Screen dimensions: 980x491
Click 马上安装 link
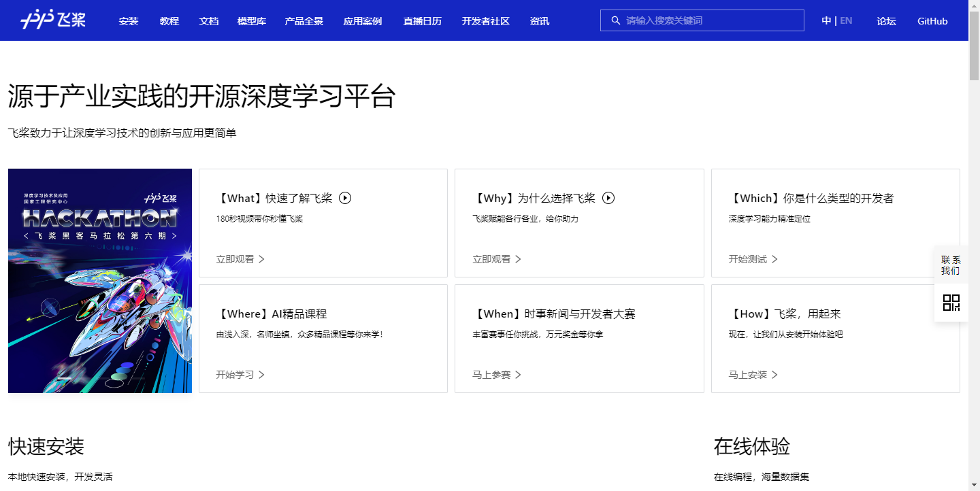(x=747, y=375)
